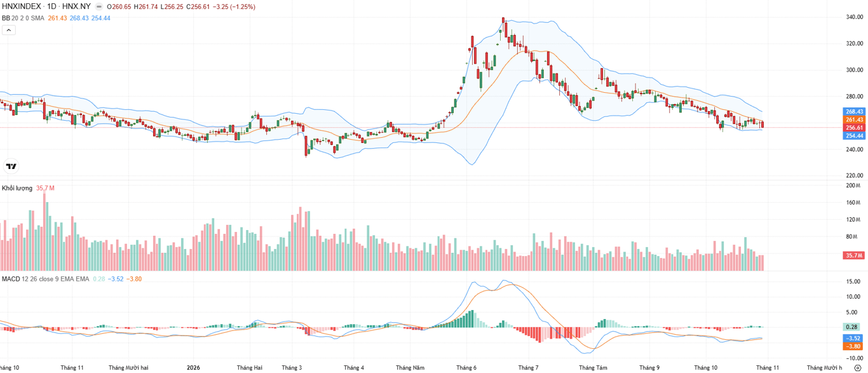The image size is (868, 373).
Task: Click the Tháng Tám time axis label
Action: 593,368
